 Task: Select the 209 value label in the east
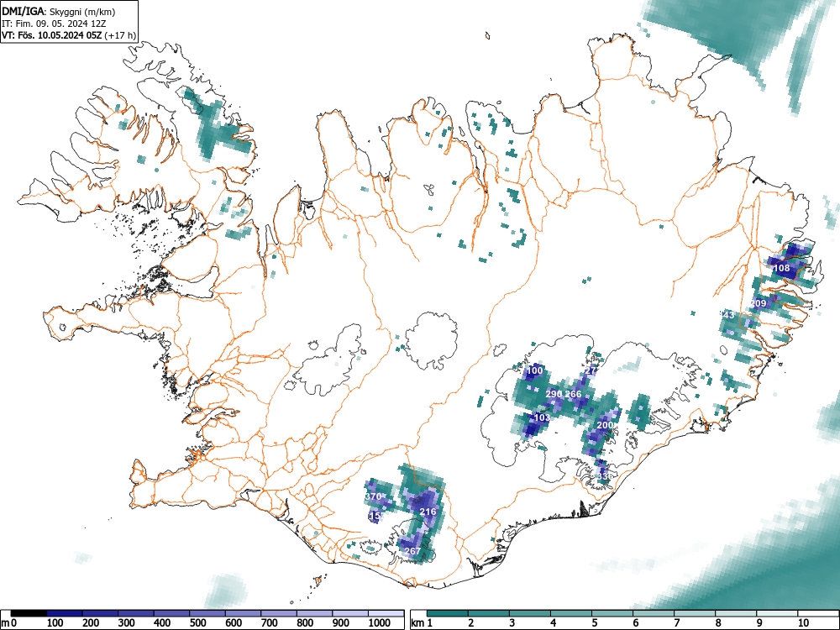758,303
